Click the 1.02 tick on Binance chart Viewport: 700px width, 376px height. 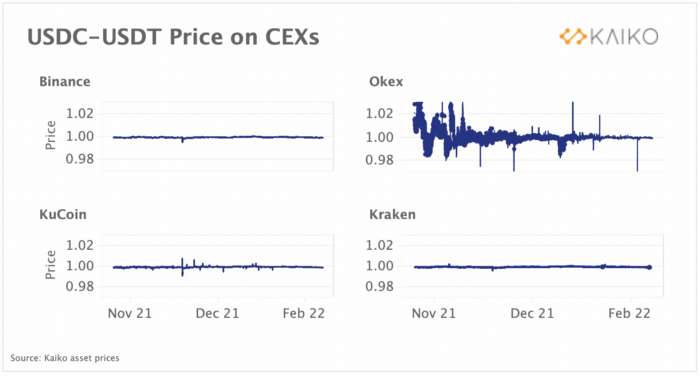point(80,113)
